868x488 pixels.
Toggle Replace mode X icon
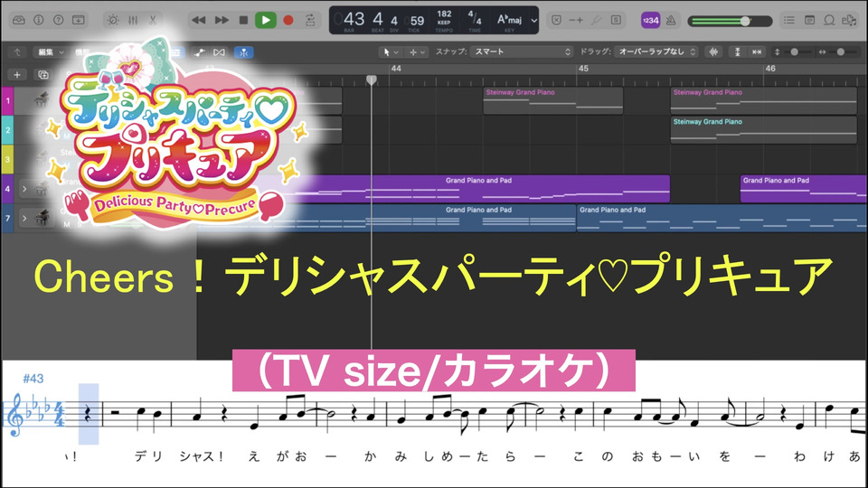click(556, 20)
